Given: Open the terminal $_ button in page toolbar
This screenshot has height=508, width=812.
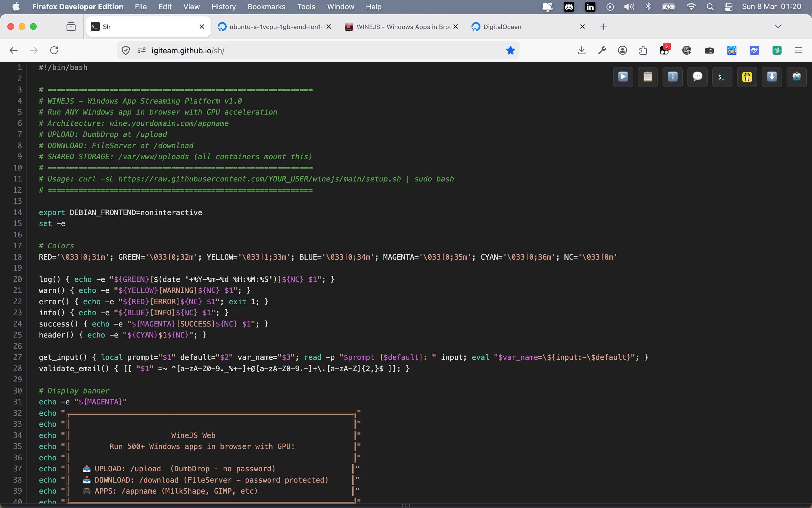Looking at the screenshot, I should [x=722, y=77].
